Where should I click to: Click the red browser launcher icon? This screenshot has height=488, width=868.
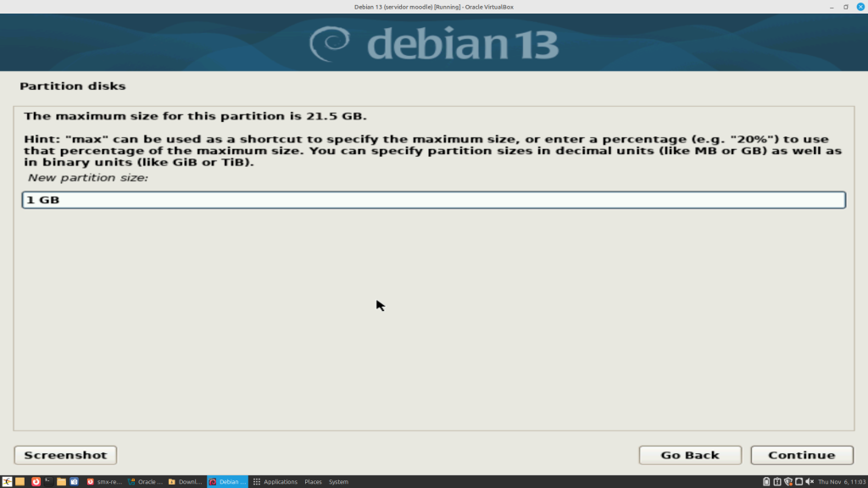(x=36, y=481)
